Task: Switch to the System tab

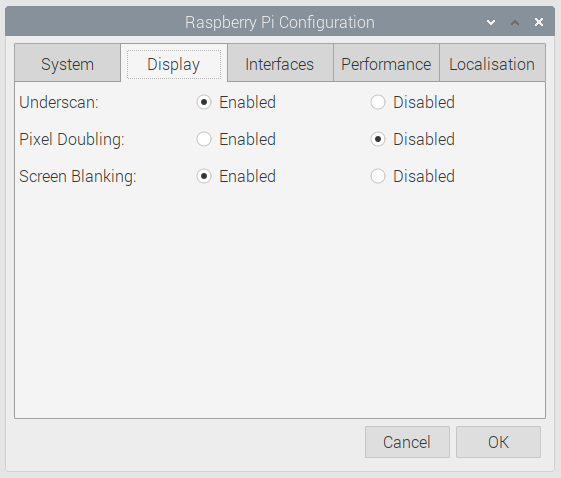Action: pyautogui.click(x=67, y=63)
